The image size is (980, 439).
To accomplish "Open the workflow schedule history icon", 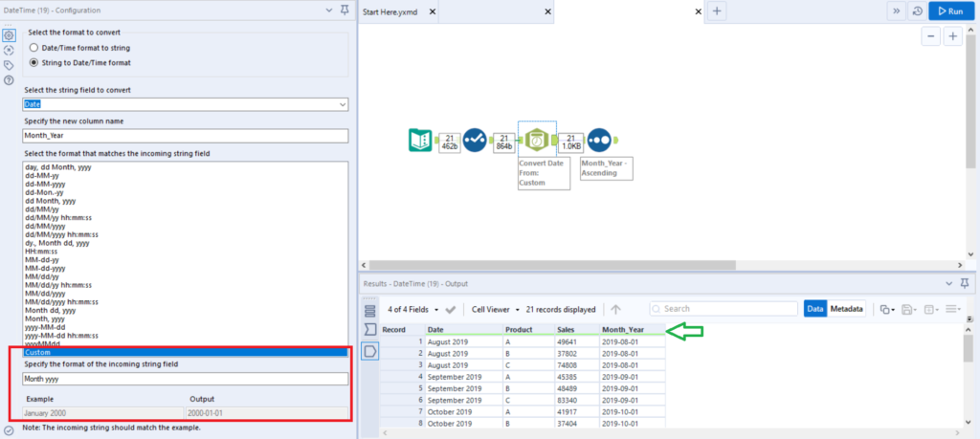I will [918, 11].
